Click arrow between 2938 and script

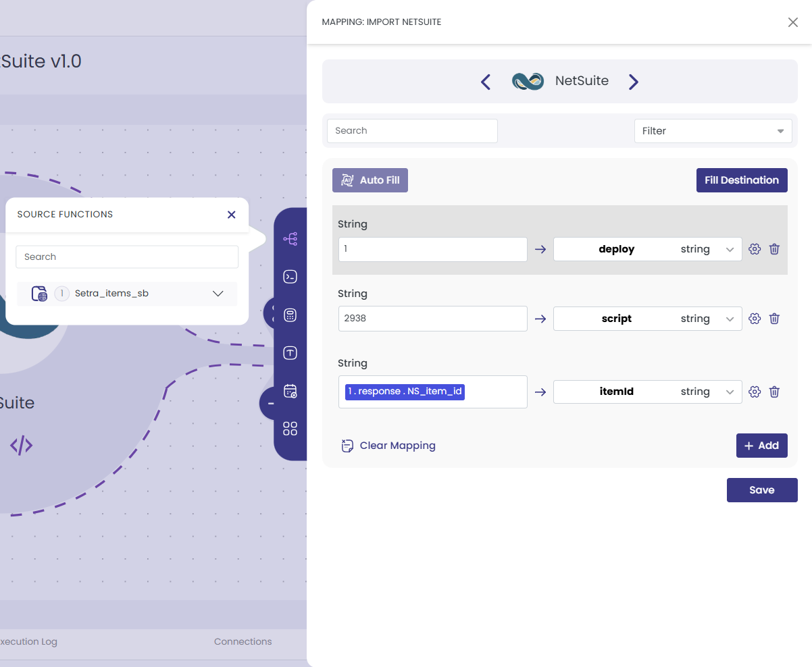coord(540,319)
